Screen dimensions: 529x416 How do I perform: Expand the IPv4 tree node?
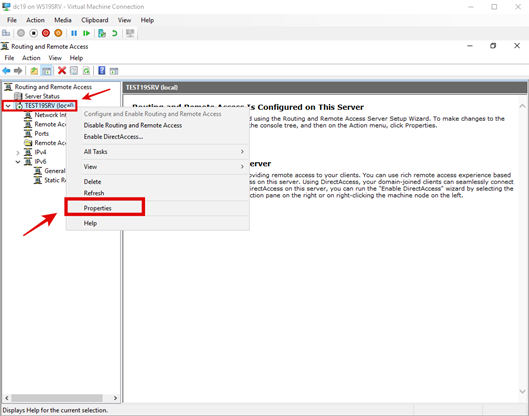(x=18, y=152)
